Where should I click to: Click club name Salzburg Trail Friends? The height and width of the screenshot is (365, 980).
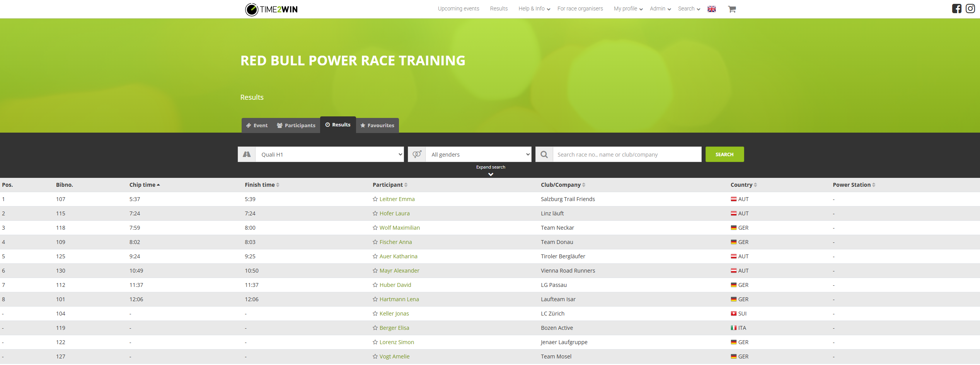tap(568, 199)
